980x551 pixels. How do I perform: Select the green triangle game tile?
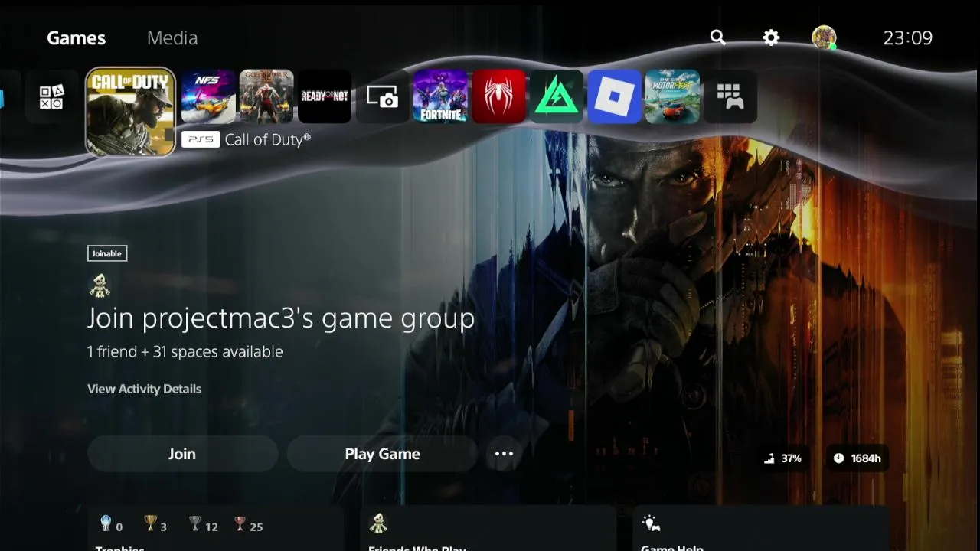557,96
